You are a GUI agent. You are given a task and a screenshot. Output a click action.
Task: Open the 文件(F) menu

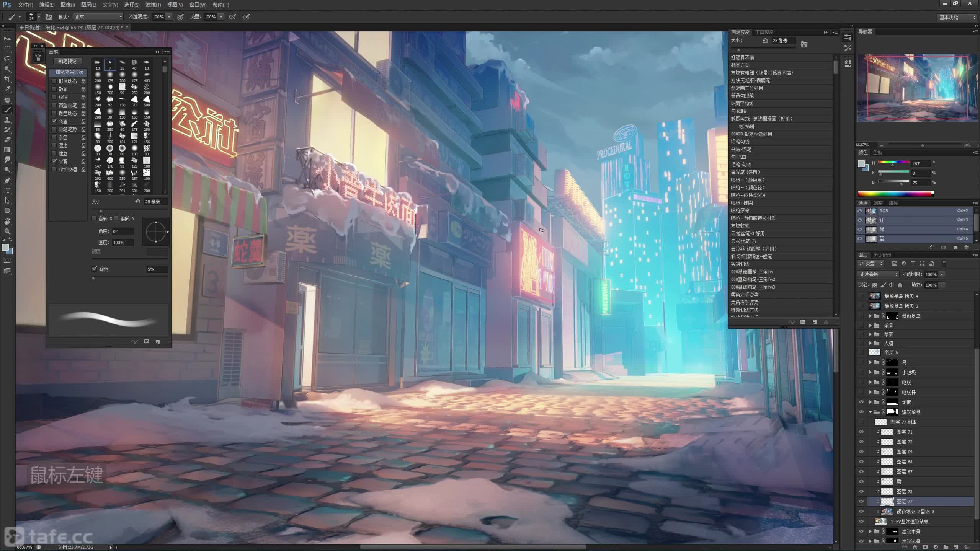tap(25, 5)
